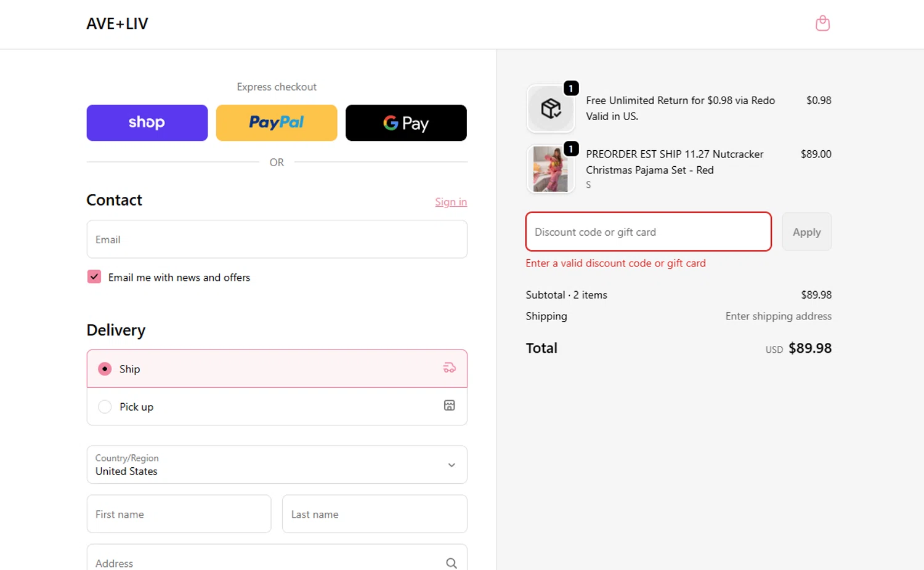Click the Sign in link
Viewport: 924px width, 570px height.
(x=451, y=202)
